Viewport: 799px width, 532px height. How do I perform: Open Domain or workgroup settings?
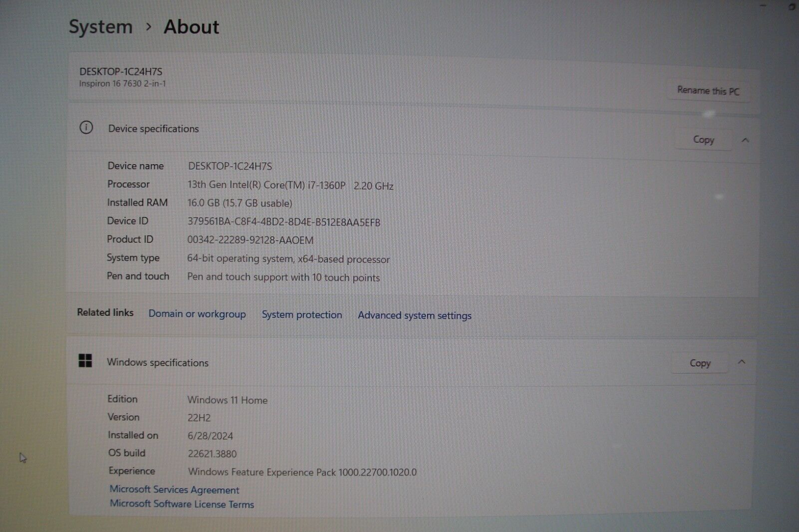pos(197,314)
